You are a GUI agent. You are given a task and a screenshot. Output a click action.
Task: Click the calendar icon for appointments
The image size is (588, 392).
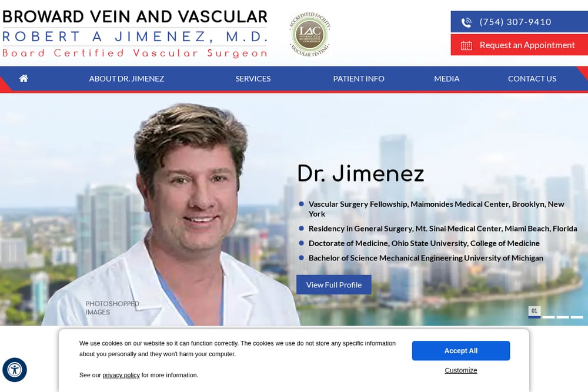click(466, 46)
